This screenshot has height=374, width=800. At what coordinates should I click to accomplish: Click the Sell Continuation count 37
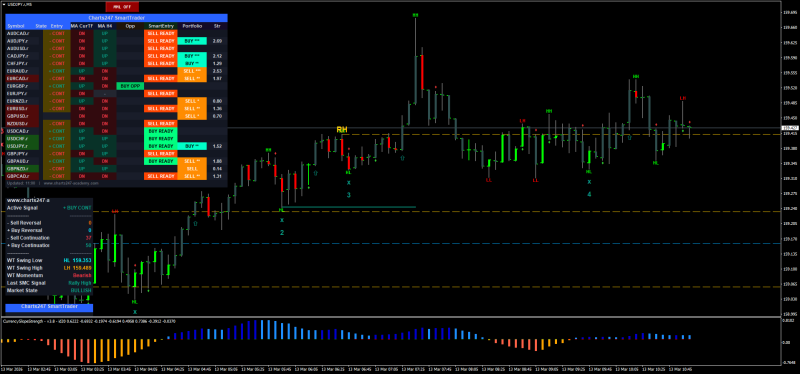pos(89,238)
